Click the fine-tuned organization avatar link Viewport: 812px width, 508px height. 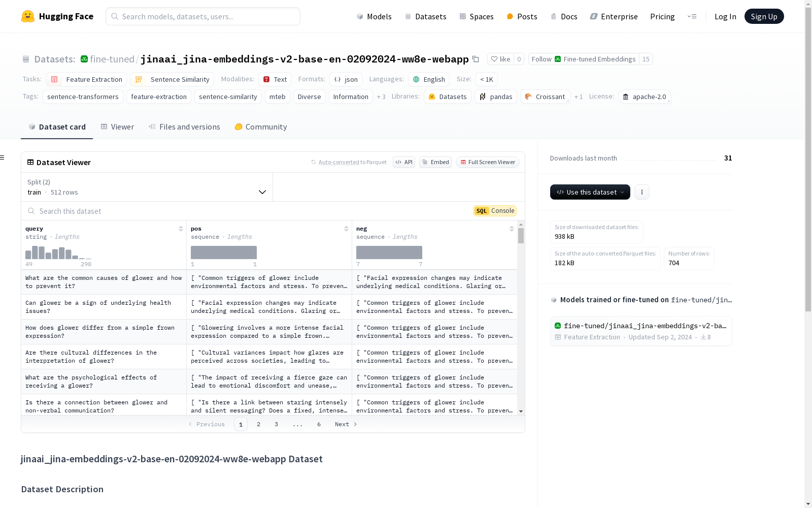(84, 59)
